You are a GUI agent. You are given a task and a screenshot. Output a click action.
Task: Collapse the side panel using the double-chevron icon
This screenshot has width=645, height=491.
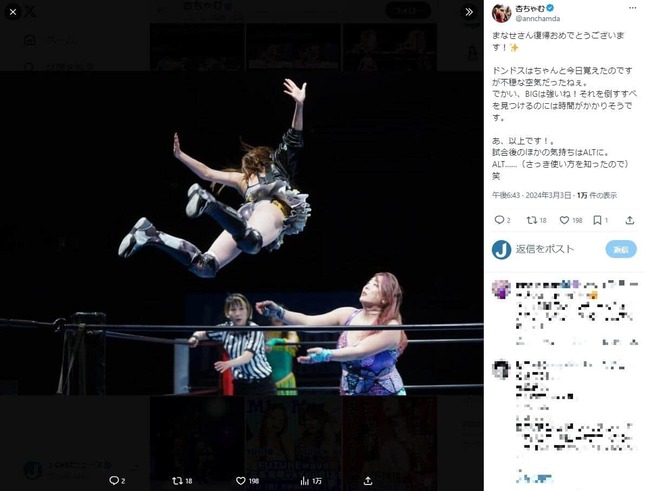(x=469, y=12)
